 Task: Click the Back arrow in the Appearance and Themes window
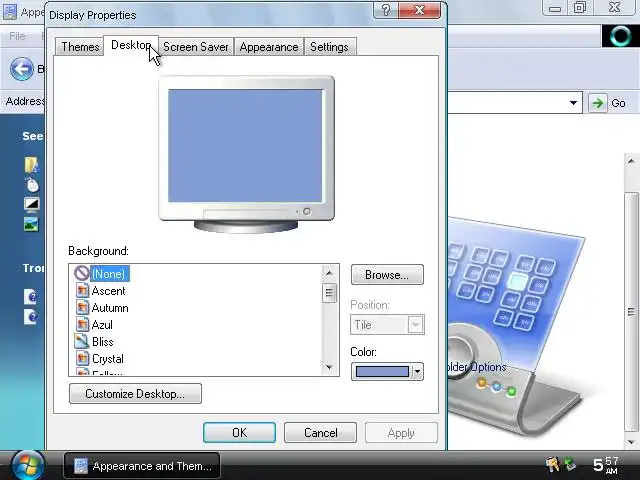click(x=21, y=69)
